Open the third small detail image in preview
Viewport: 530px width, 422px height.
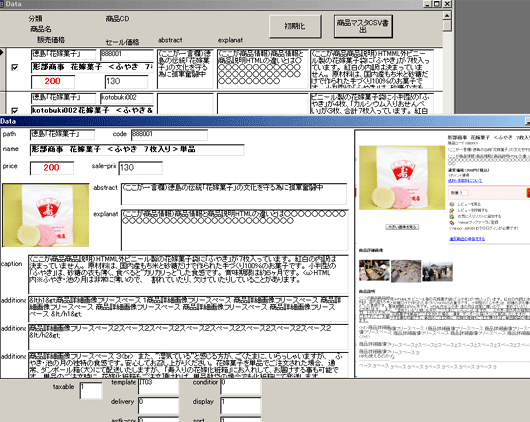[x=437, y=271]
